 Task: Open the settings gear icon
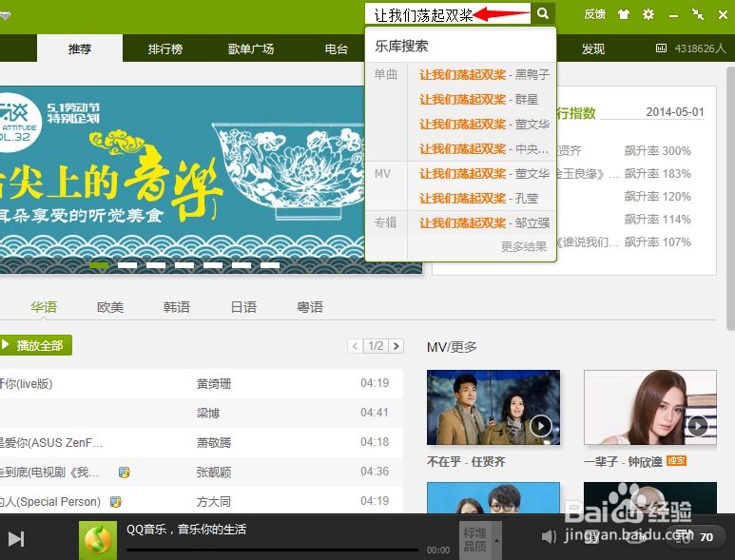648,14
